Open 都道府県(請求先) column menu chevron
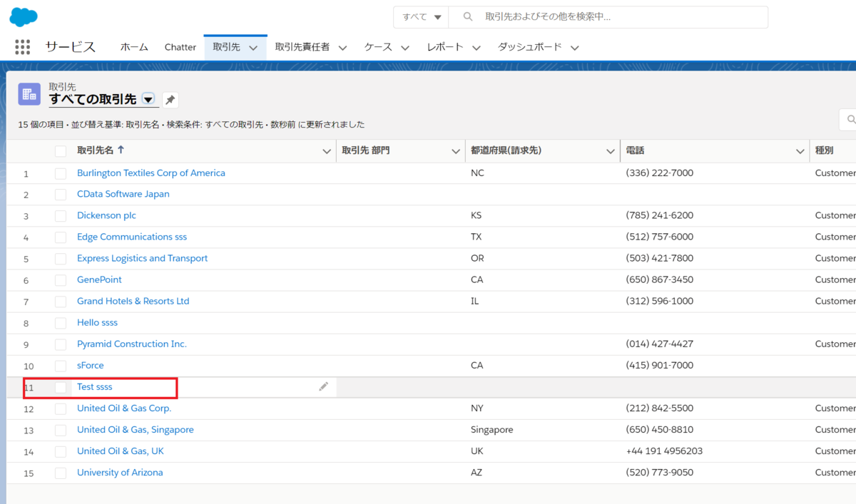Image resolution: width=856 pixels, height=504 pixels. [611, 151]
